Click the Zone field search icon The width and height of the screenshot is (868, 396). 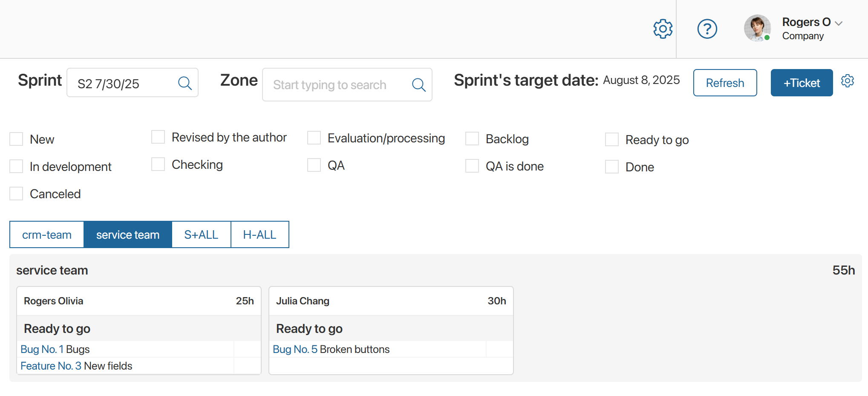click(x=418, y=85)
